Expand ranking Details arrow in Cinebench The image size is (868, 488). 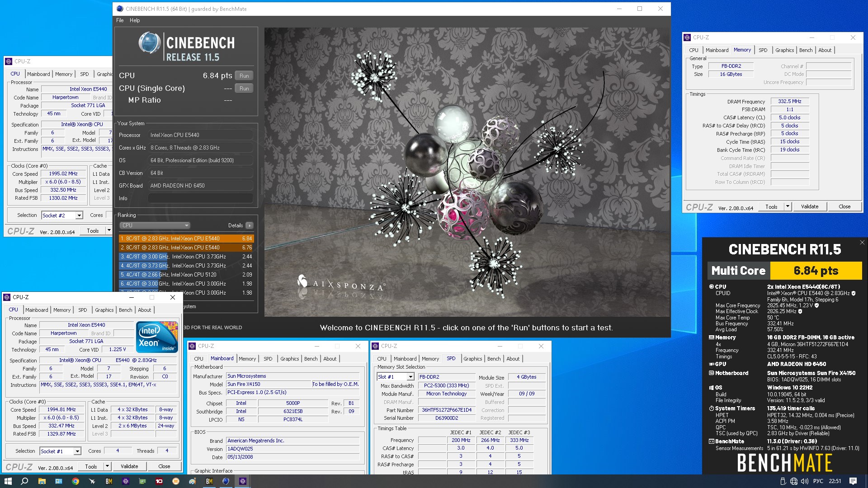pyautogui.click(x=250, y=225)
